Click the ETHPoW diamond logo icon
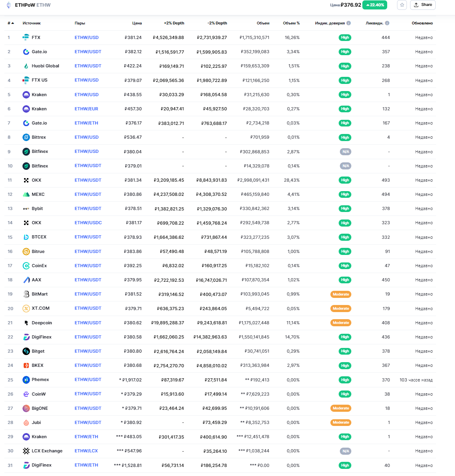This screenshot has height=476, width=455. [9, 5]
